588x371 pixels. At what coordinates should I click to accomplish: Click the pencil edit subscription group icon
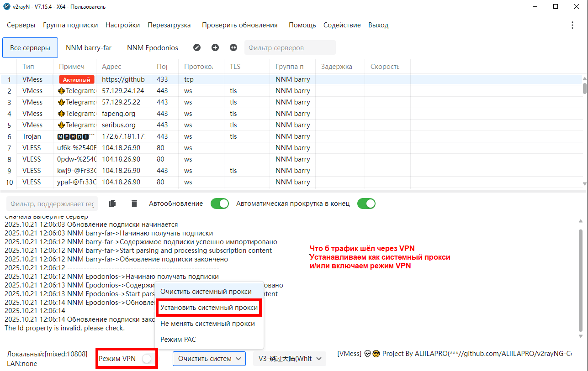click(197, 47)
